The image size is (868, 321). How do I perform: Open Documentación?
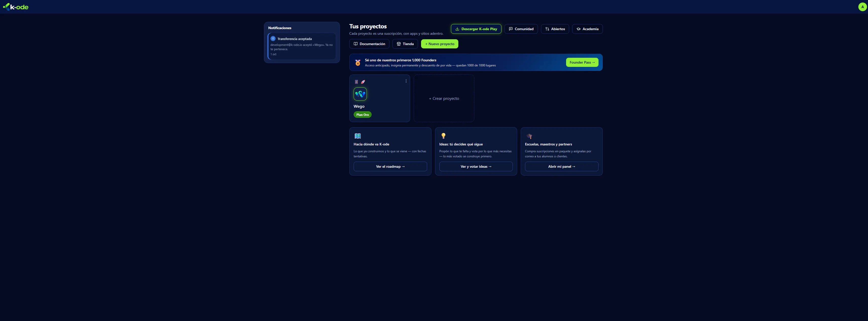pyautogui.click(x=369, y=44)
